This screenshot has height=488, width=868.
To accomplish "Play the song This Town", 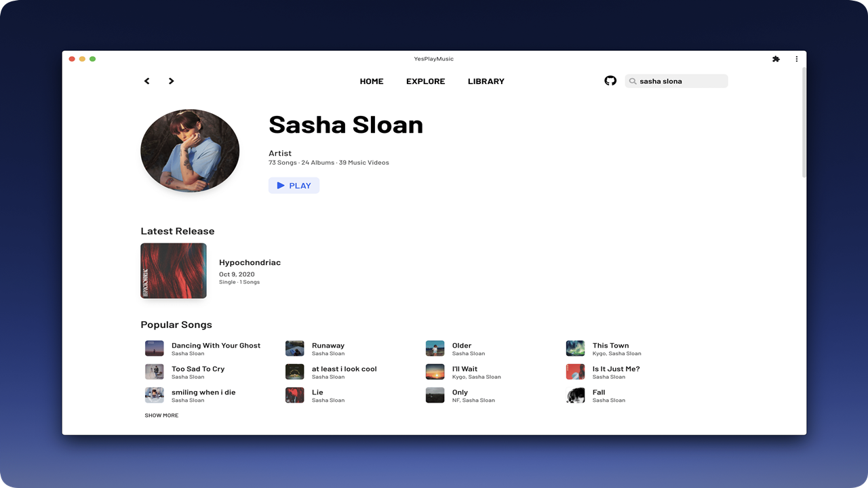I will coord(610,345).
